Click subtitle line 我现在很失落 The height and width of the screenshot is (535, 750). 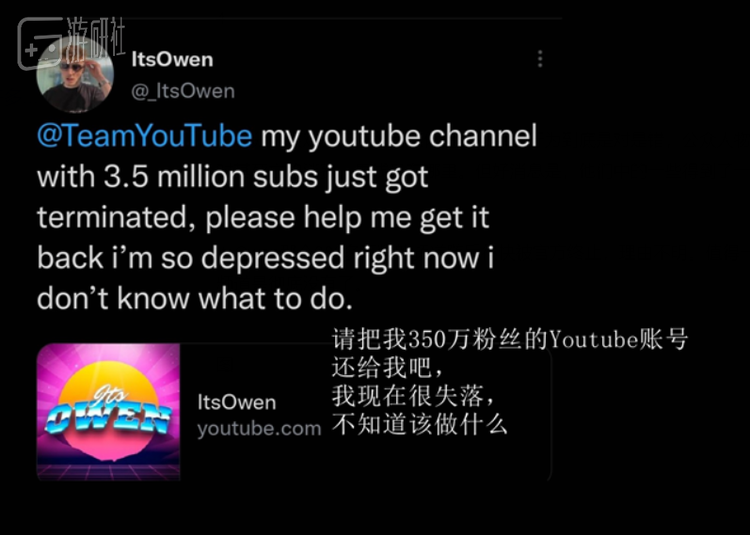click(x=414, y=396)
